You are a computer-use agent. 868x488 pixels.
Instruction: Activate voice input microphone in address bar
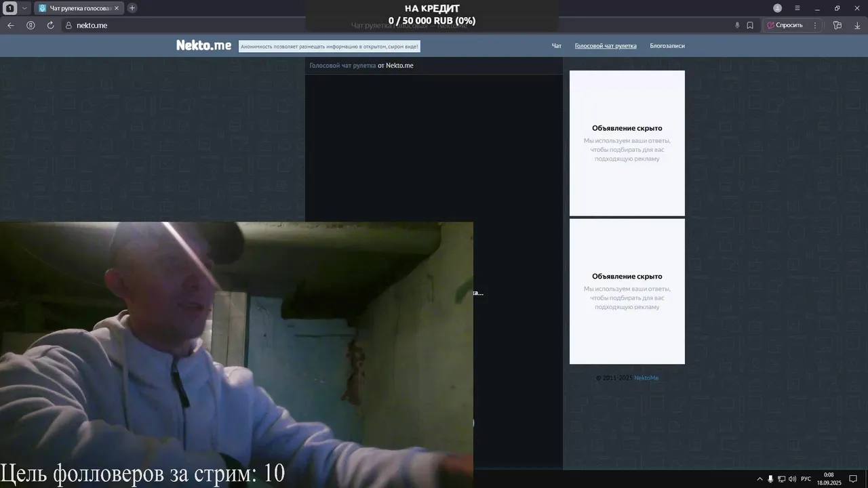click(x=737, y=25)
